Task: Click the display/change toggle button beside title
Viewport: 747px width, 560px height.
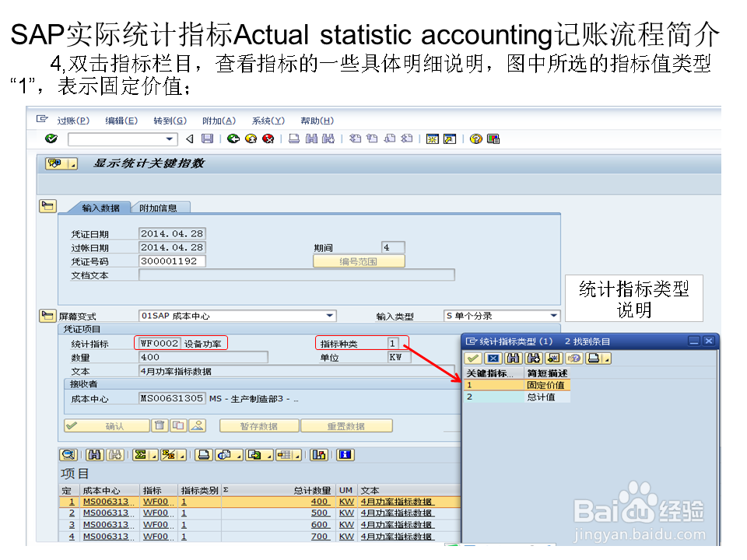Action: (x=61, y=164)
